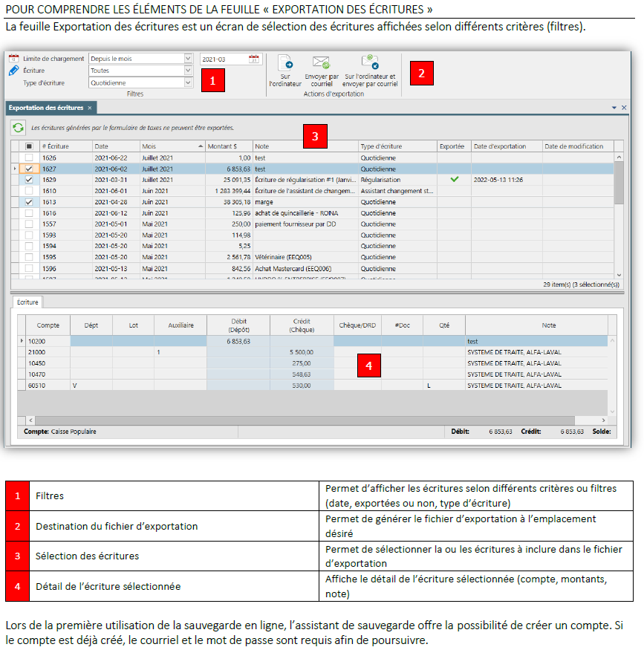Uncheck the box for écriture 1629

pyautogui.click(x=29, y=180)
